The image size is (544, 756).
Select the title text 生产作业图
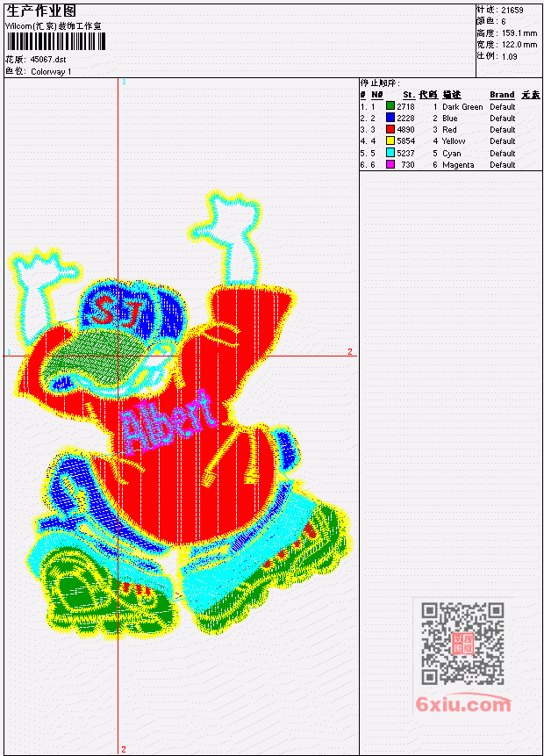click(41, 11)
